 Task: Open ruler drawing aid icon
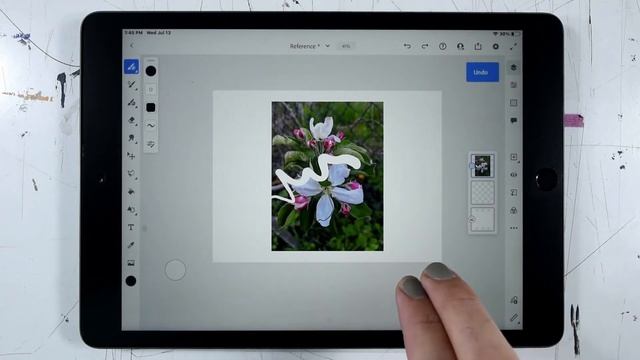point(514,318)
